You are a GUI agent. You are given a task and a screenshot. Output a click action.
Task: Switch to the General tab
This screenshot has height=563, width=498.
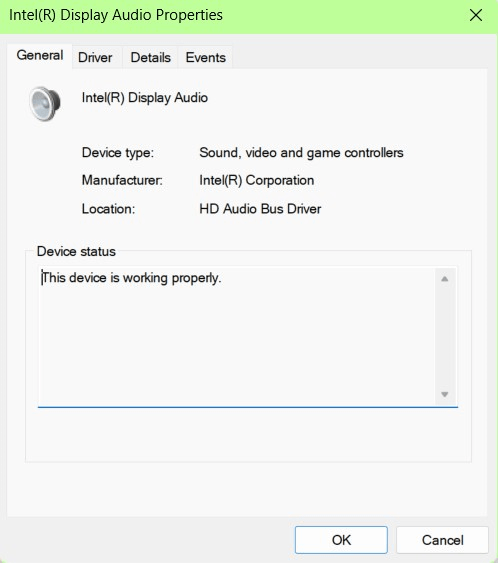(39, 56)
